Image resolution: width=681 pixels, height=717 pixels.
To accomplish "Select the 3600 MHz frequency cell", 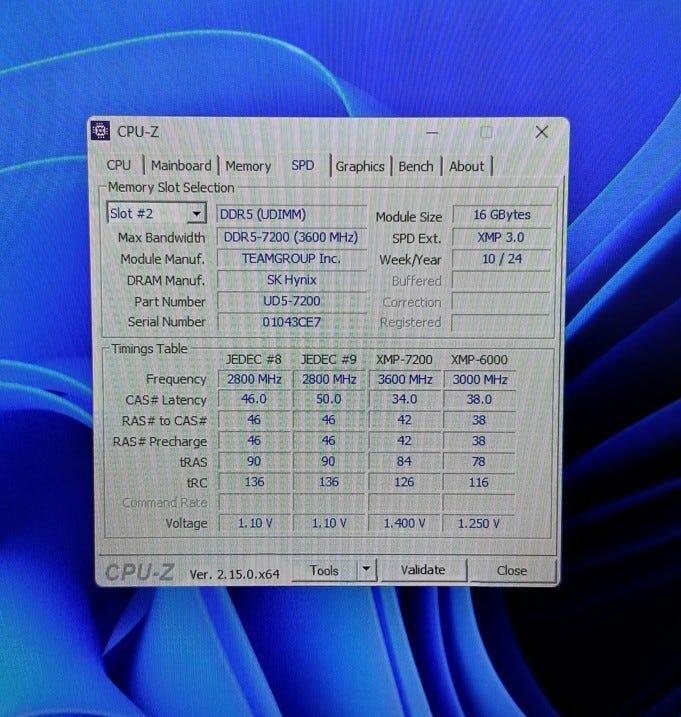I will [405, 379].
